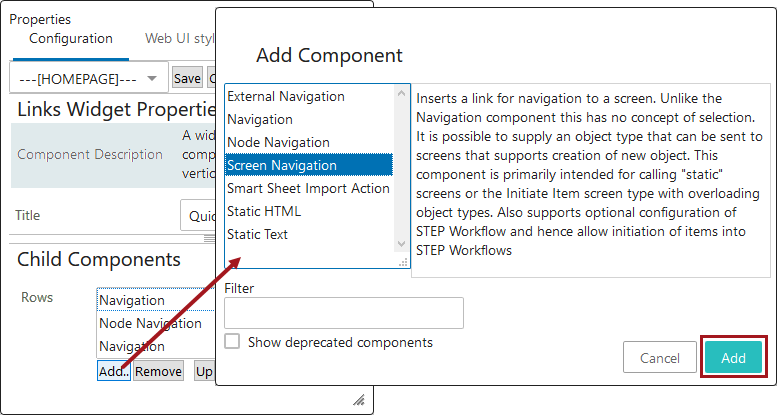777x415 pixels.
Task: Select Static HTML component
Action: coord(264,212)
